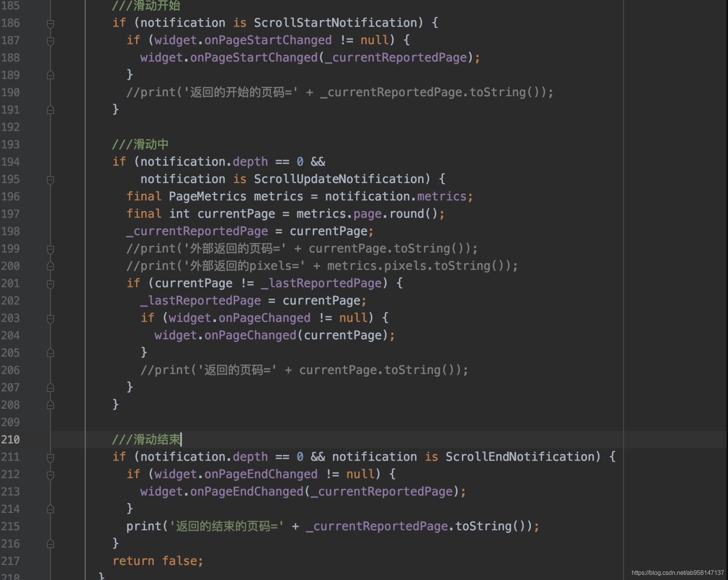This screenshot has height=580, width=728.
Task: Click line number 194 in the gutter
Action: point(10,162)
